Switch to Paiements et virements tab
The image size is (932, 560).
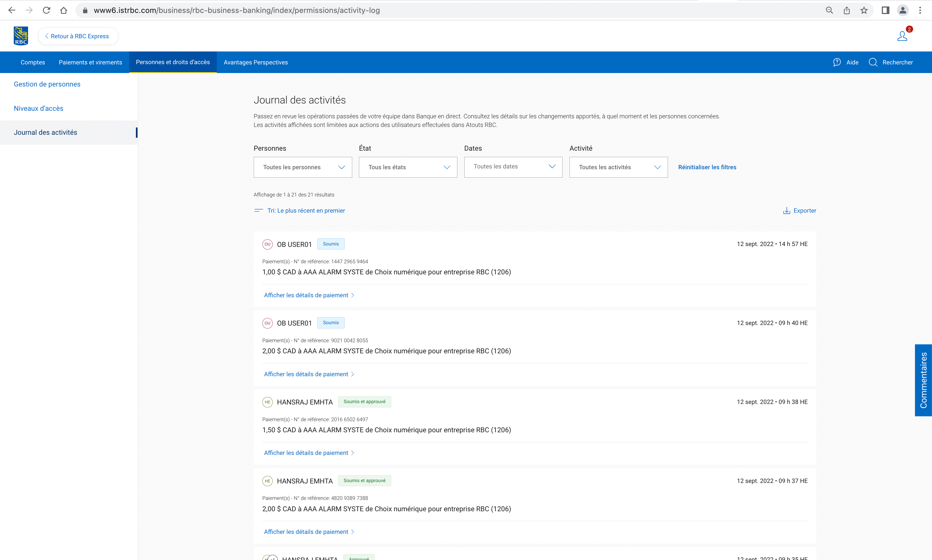90,62
